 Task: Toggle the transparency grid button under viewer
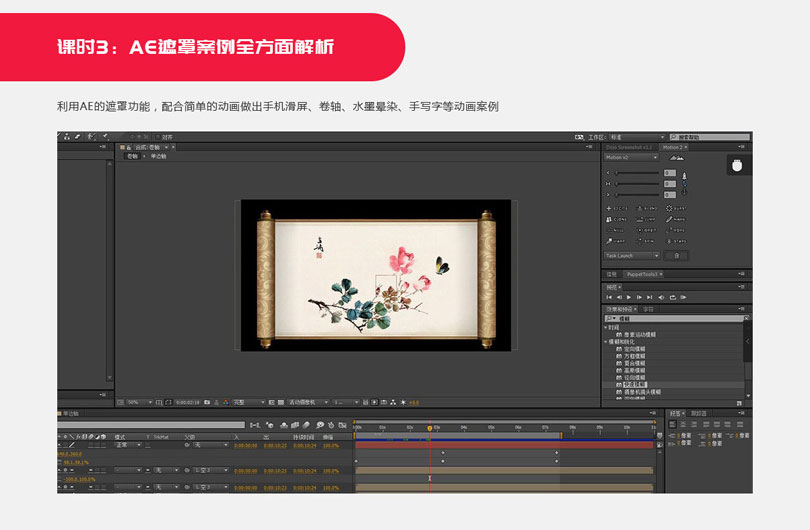[281, 402]
